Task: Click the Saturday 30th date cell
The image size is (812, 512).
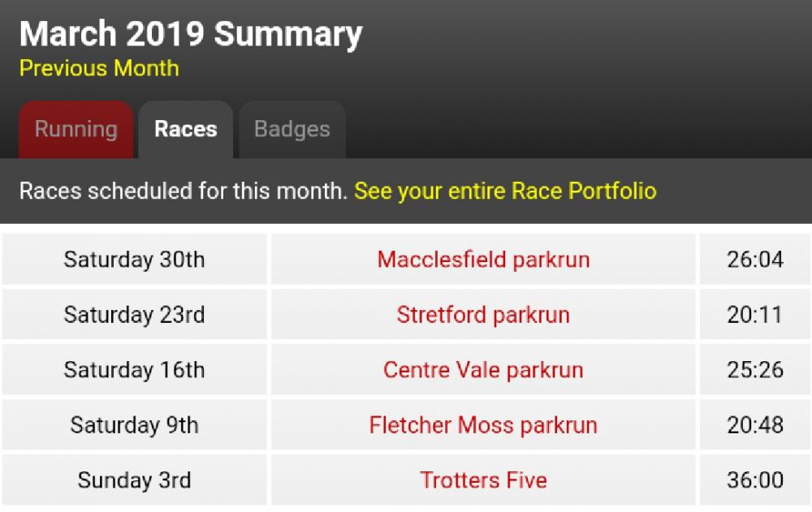Action: click(135, 260)
